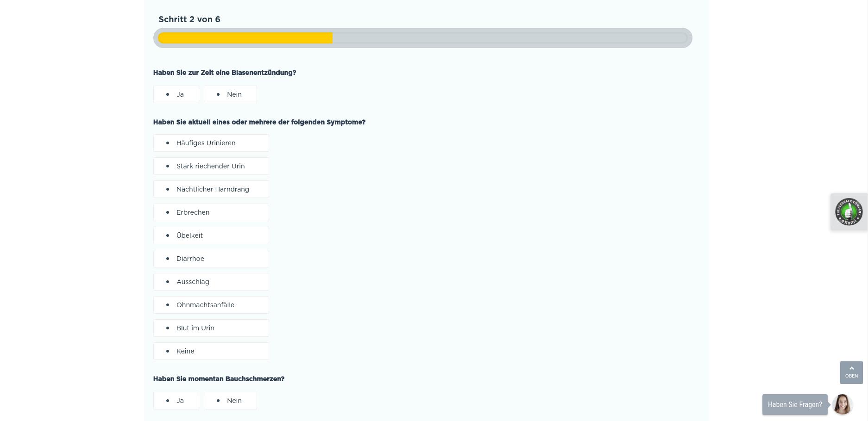Open the 'Haben Sie Fragen?' chat bubble

[794, 405]
